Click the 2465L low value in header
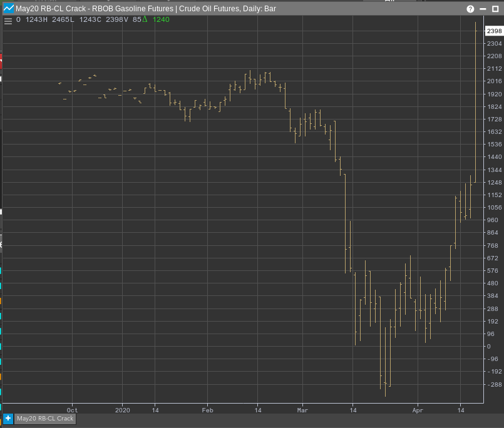This screenshot has height=428, width=504. (63, 19)
